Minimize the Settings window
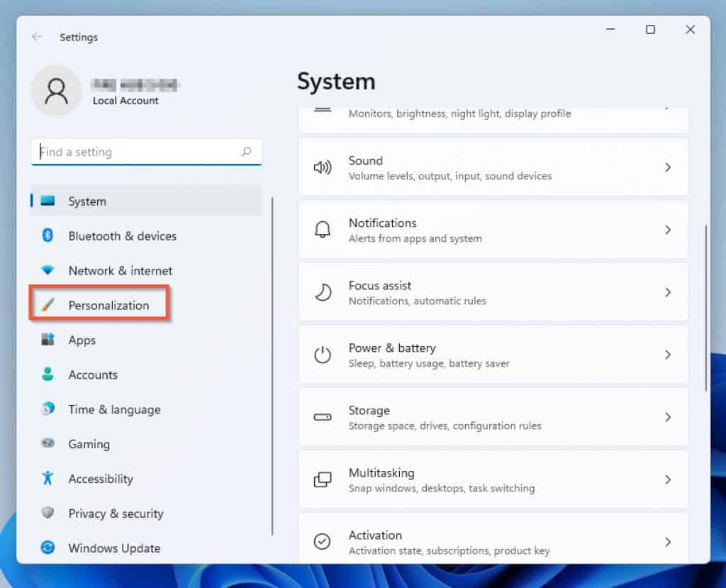This screenshot has width=726, height=588. (610, 30)
